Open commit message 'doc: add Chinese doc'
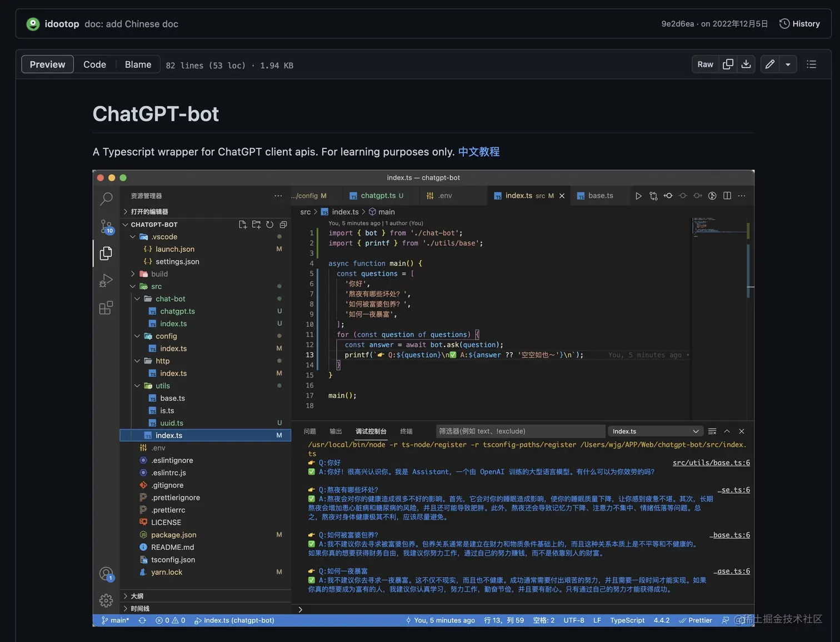This screenshot has width=840, height=642. tap(131, 24)
